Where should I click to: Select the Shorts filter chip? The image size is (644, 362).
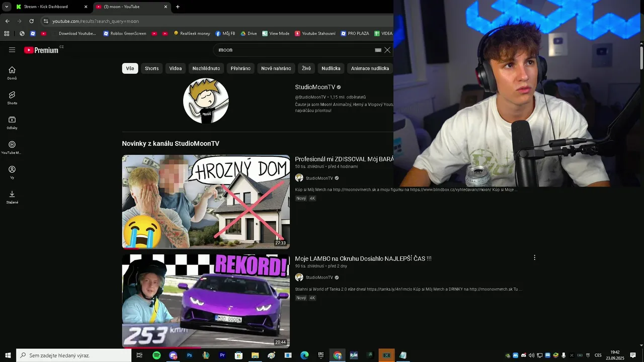(151, 68)
